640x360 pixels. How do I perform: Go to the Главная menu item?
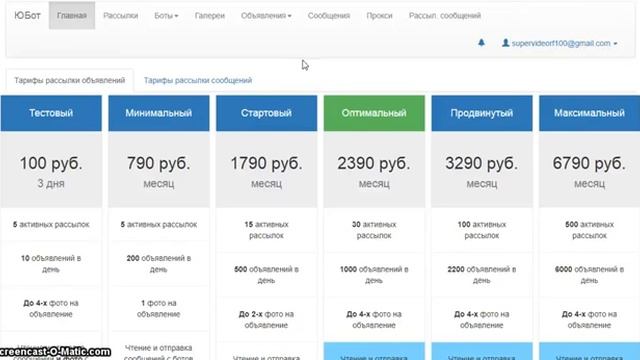pyautogui.click(x=72, y=16)
